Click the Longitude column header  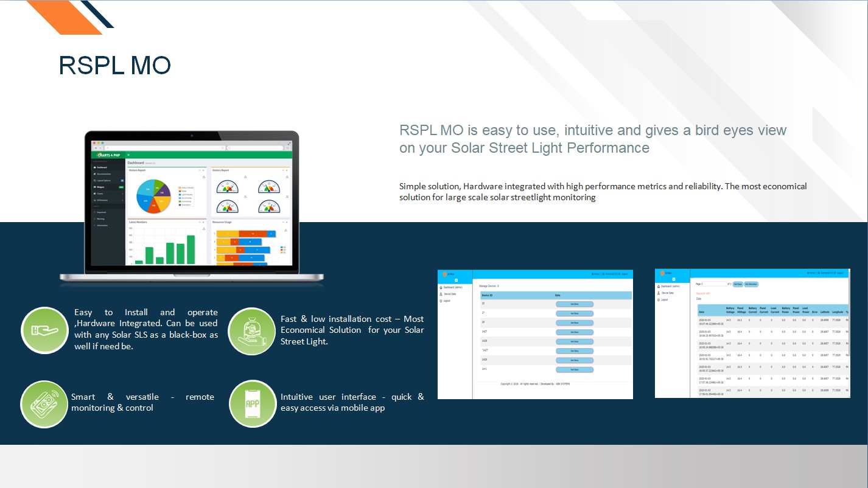click(x=838, y=312)
